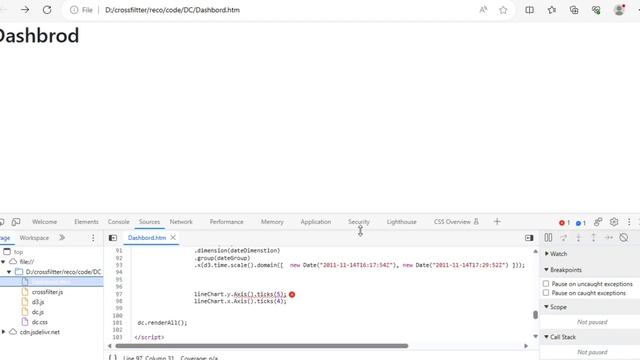Screen dimensions: 640x360
Task: Open the Lighthouse tab
Action: point(402,222)
